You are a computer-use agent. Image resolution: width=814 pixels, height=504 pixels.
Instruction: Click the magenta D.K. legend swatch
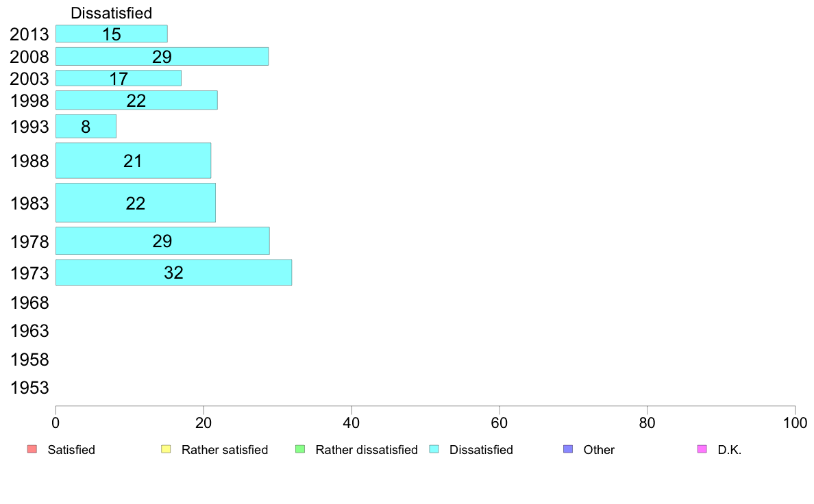702,449
